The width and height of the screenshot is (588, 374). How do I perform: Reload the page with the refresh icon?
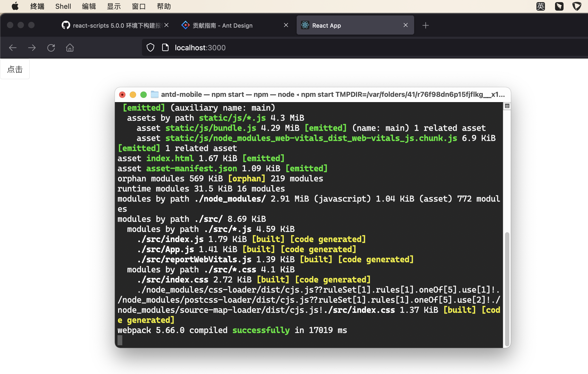51,48
